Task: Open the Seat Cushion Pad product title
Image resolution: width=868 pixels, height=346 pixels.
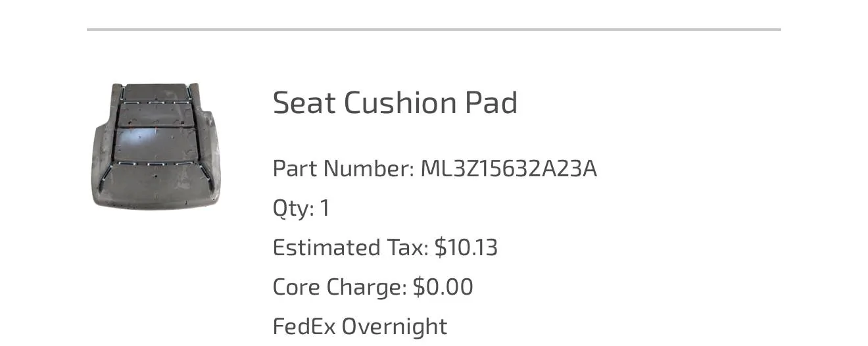Action: click(395, 103)
